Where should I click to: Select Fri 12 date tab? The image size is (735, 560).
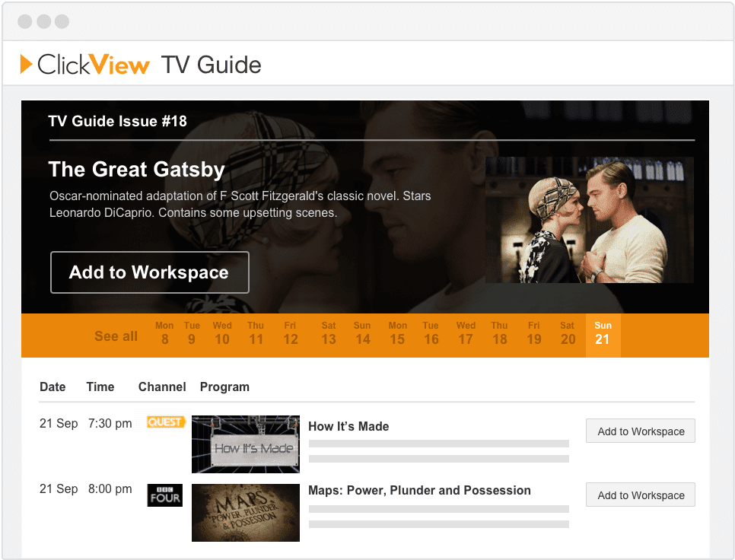tap(290, 333)
